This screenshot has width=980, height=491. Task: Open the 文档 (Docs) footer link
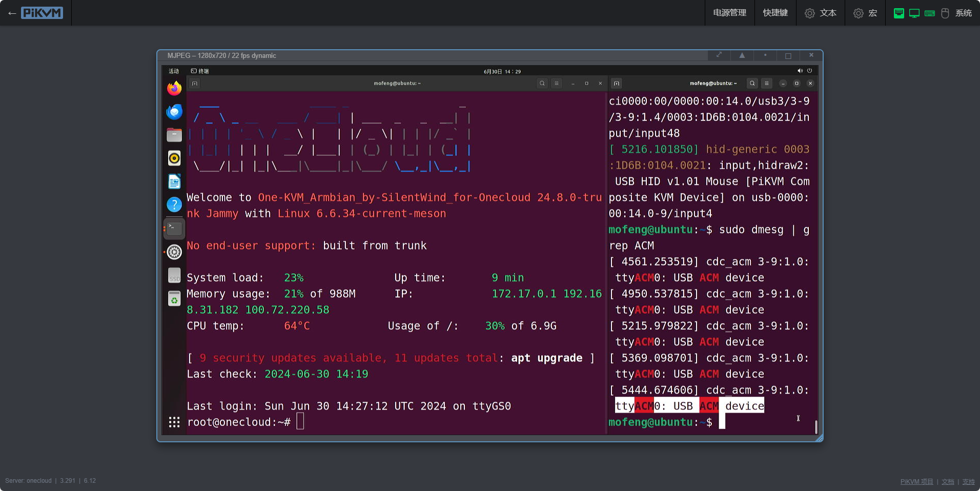point(948,481)
